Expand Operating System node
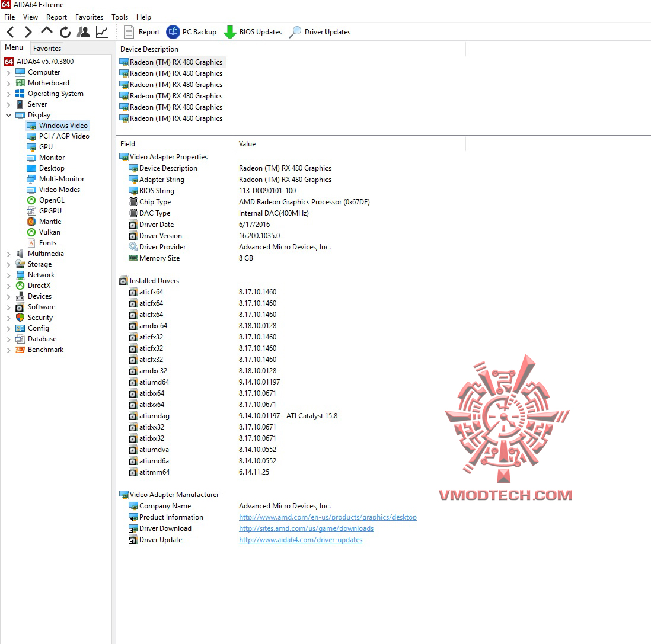The width and height of the screenshot is (651, 644). (9, 94)
